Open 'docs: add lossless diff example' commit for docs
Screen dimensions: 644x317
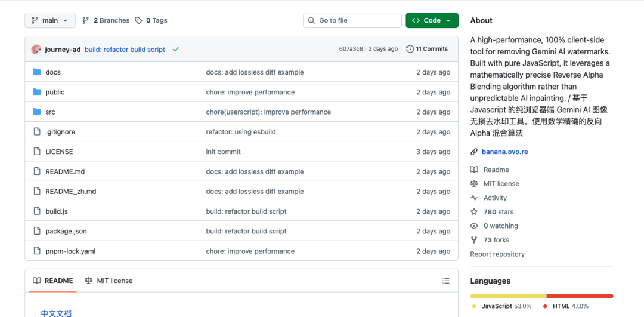[255, 72]
